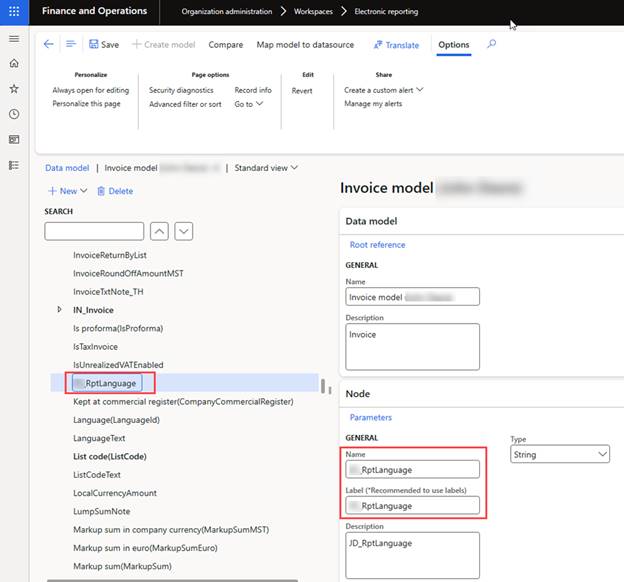
Task: Switch to the Options tab
Action: tap(453, 45)
